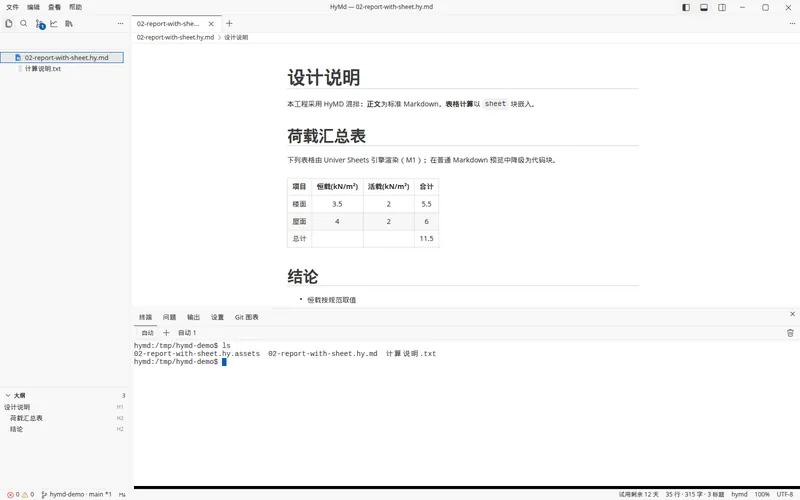800x500 pixels.
Task: Open editor more actions ellipsis
Action: click(x=792, y=23)
